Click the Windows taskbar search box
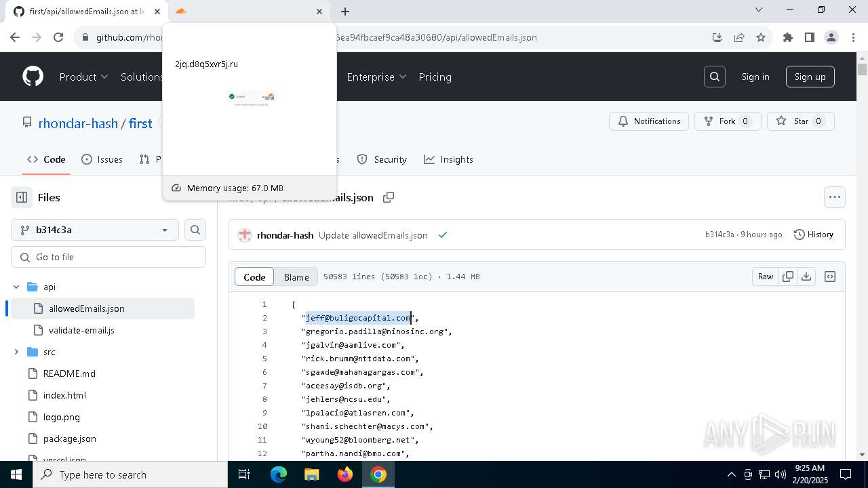Viewport: 868px width, 488px height. tap(130, 474)
